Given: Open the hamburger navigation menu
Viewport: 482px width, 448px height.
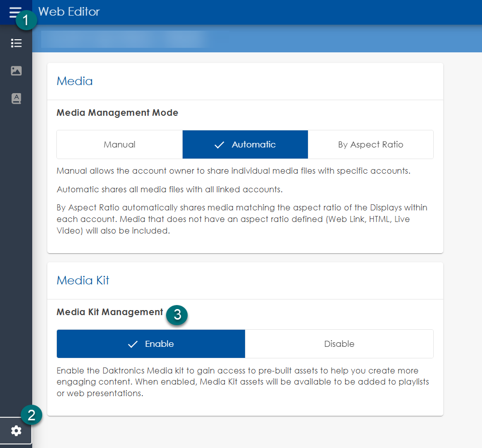Looking at the screenshot, I should (14, 12).
